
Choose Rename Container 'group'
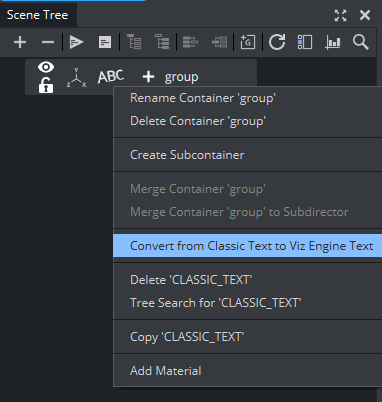(203, 98)
